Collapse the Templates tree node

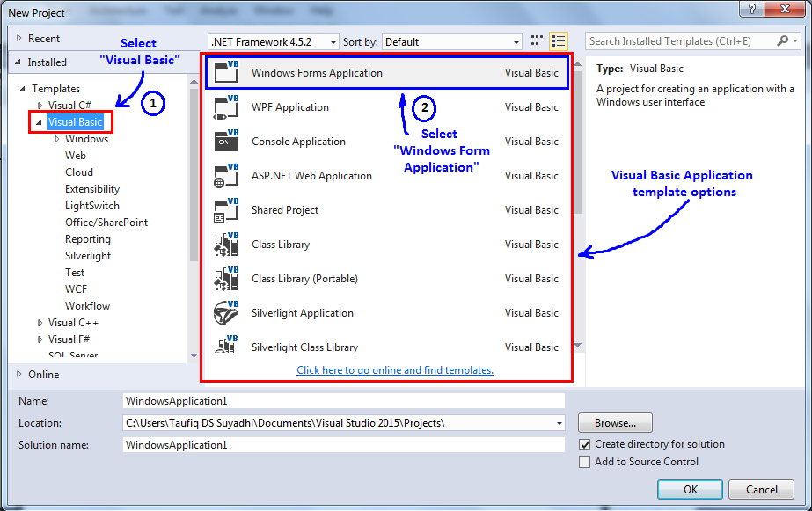pos(22,89)
